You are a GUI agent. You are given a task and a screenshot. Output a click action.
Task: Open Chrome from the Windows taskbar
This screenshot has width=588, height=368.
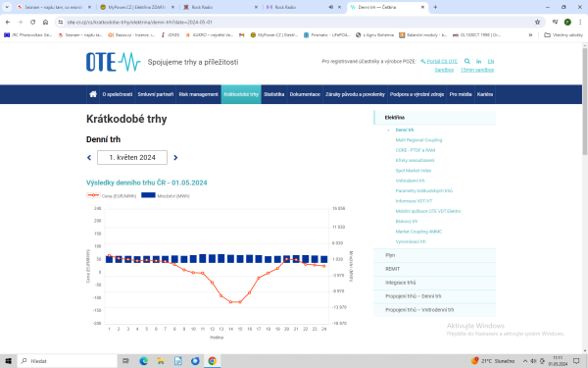point(213,361)
